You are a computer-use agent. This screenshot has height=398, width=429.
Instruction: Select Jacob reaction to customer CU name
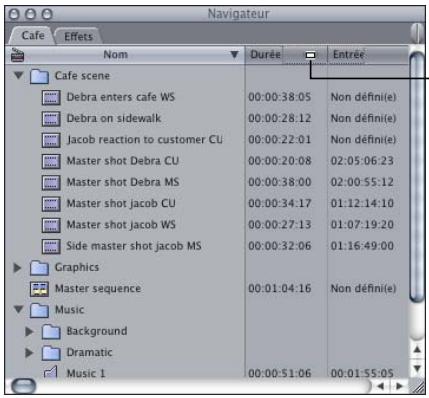(x=145, y=140)
